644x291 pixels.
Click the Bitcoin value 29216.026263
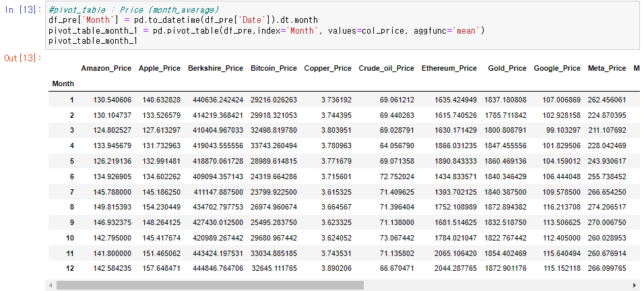pyautogui.click(x=273, y=100)
